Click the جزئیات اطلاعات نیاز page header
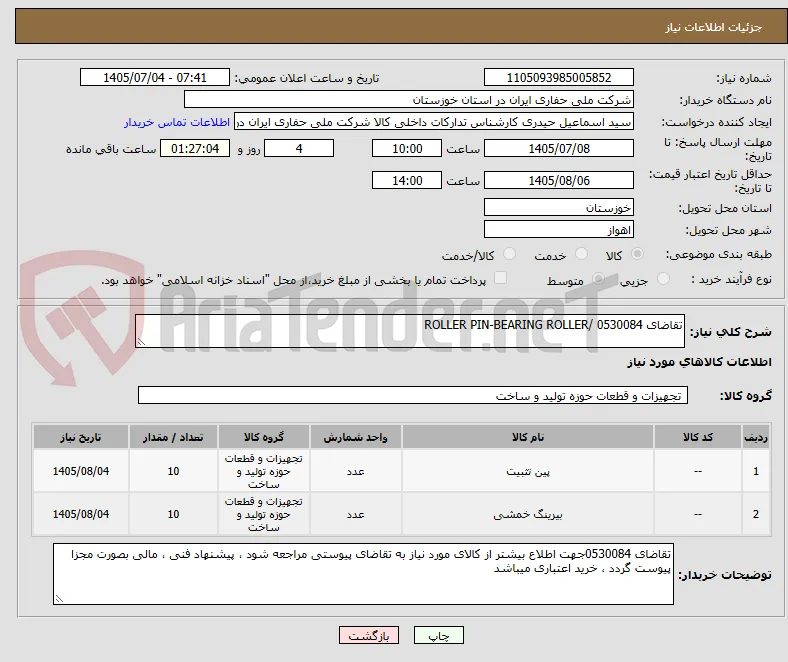Screen dimensions: 788x662 point(714,27)
